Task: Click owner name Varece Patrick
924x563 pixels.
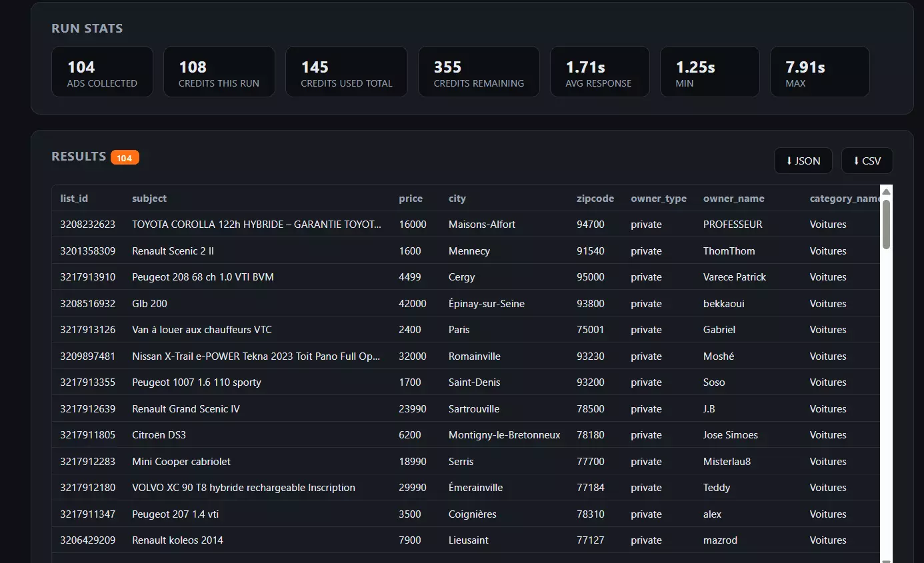Action: [x=735, y=277]
